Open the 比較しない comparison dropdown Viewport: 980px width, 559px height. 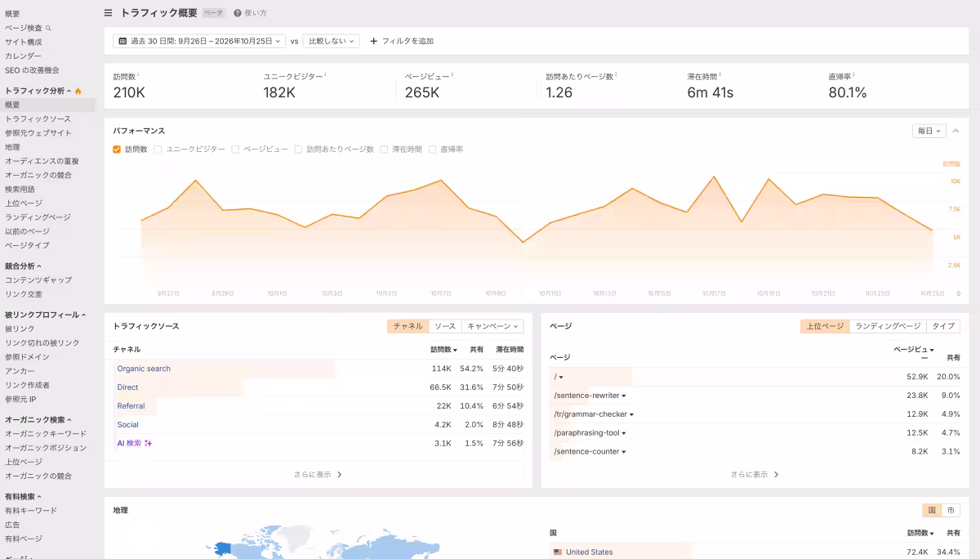pos(331,41)
